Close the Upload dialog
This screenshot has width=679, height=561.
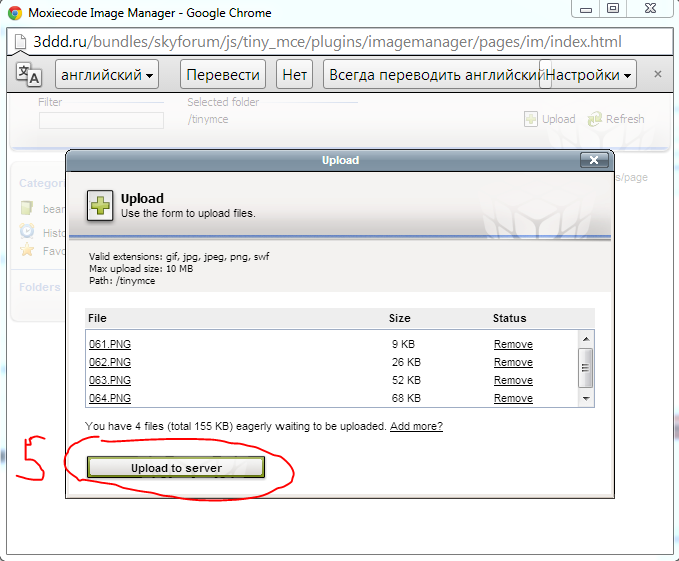tap(594, 160)
